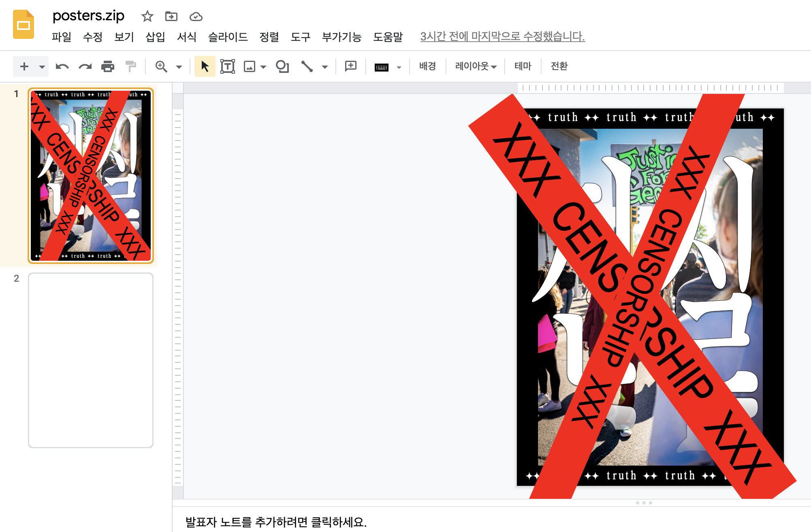Expand the new slide dropdown arrow
The image size is (811, 532).
42,67
